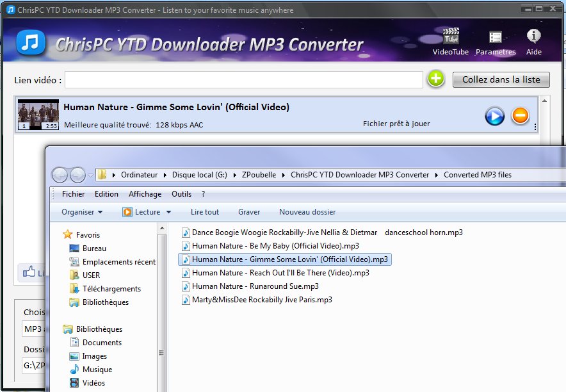This screenshot has height=392, width=566.
Task: Click the Fichier prêt à jouer status text
Action: click(x=396, y=124)
